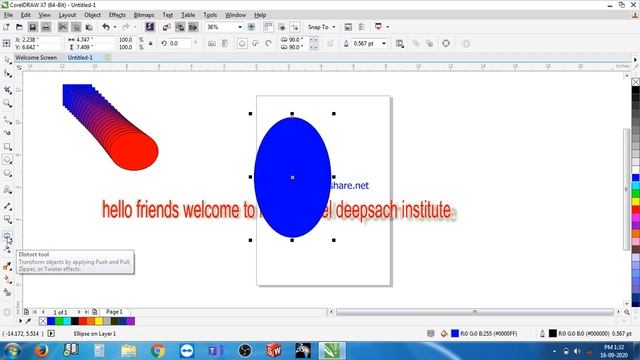
Task: Select the Connector tool
Action: coord(7,220)
